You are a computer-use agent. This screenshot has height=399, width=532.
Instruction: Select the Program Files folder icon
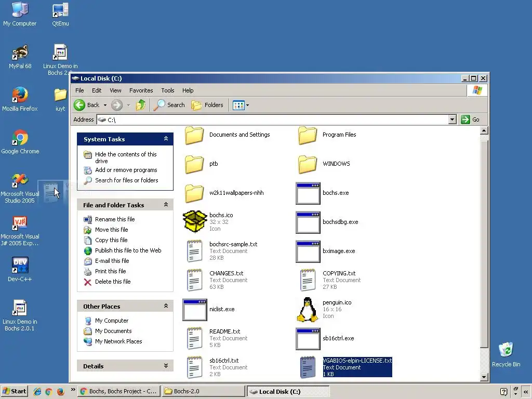point(308,135)
